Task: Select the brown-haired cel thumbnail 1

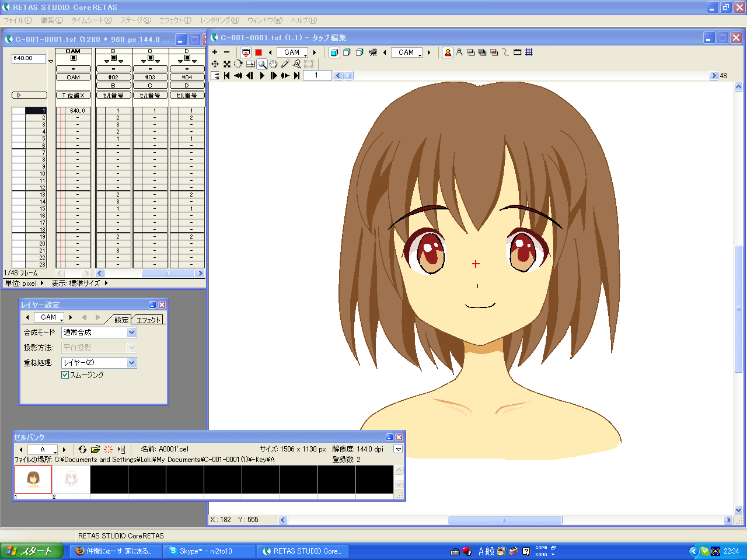Action: [33, 480]
